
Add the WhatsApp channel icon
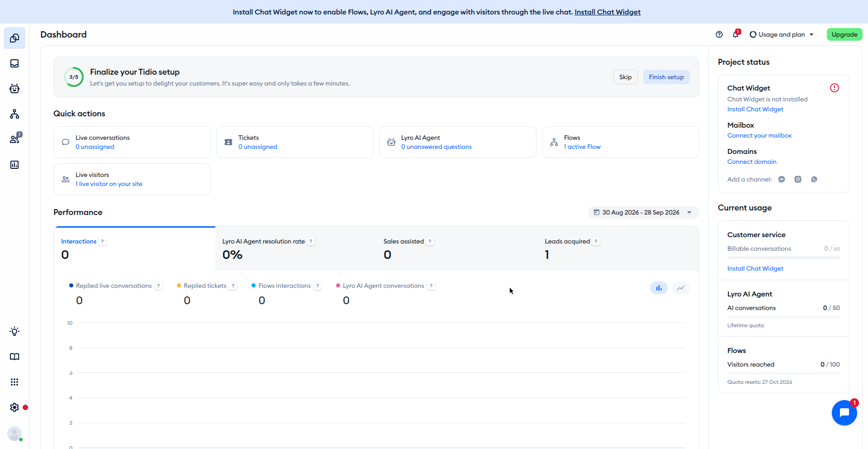[814, 179]
